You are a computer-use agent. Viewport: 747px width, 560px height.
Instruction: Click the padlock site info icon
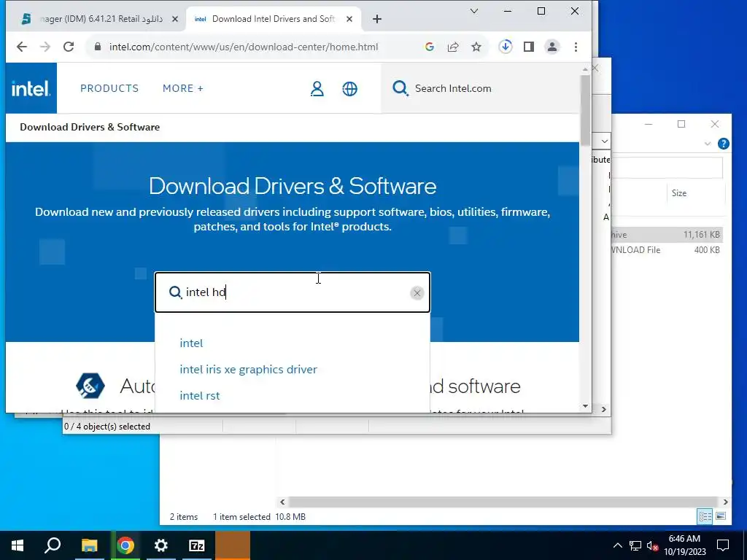pyautogui.click(x=98, y=47)
